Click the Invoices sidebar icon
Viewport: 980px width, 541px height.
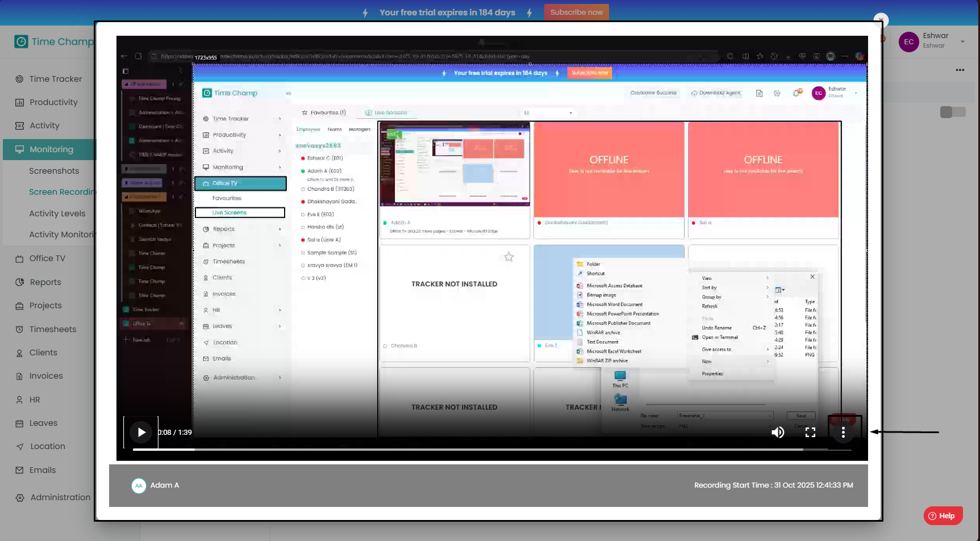click(19, 376)
